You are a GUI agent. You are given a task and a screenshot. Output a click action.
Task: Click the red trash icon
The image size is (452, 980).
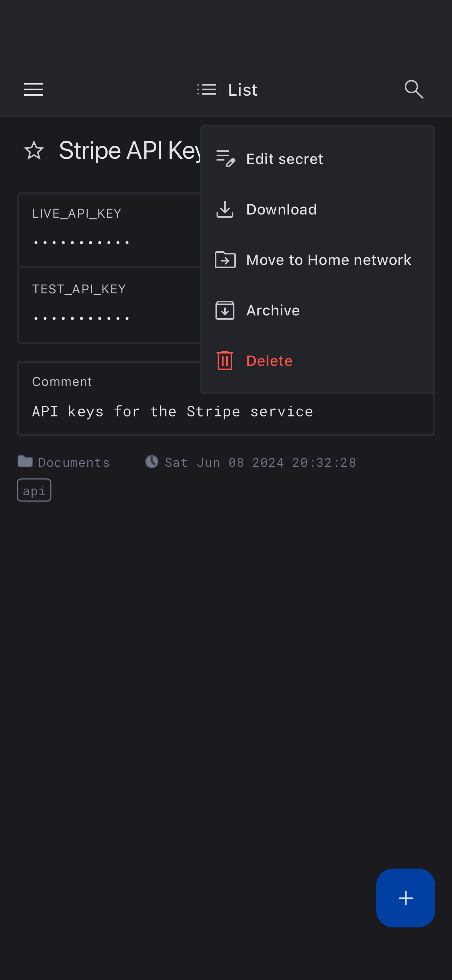click(x=225, y=361)
